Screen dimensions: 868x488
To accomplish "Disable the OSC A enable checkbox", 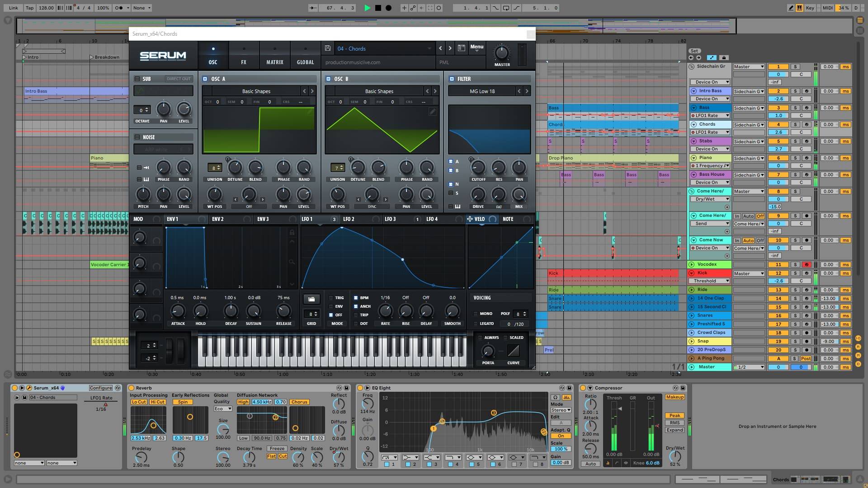I will pyautogui.click(x=205, y=79).
